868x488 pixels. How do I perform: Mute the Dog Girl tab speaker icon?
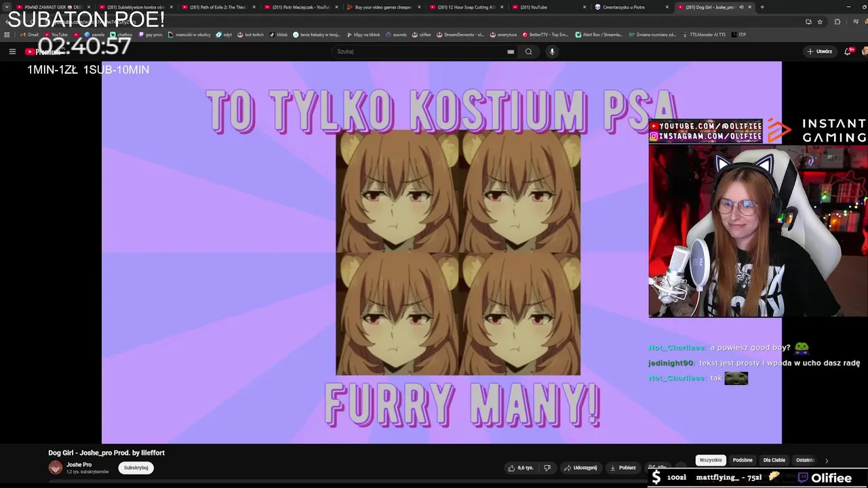point(741,7)
